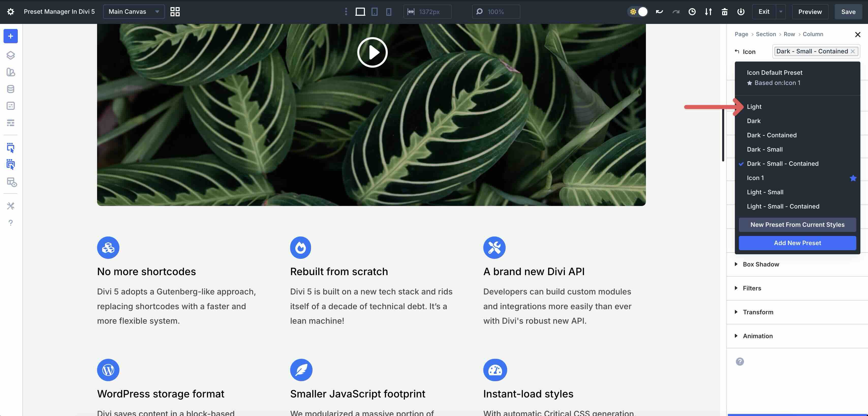The height and width of the screenshot is (416, 868).
Task: Click New Preset From Current Styles
Action: (797, 225)
